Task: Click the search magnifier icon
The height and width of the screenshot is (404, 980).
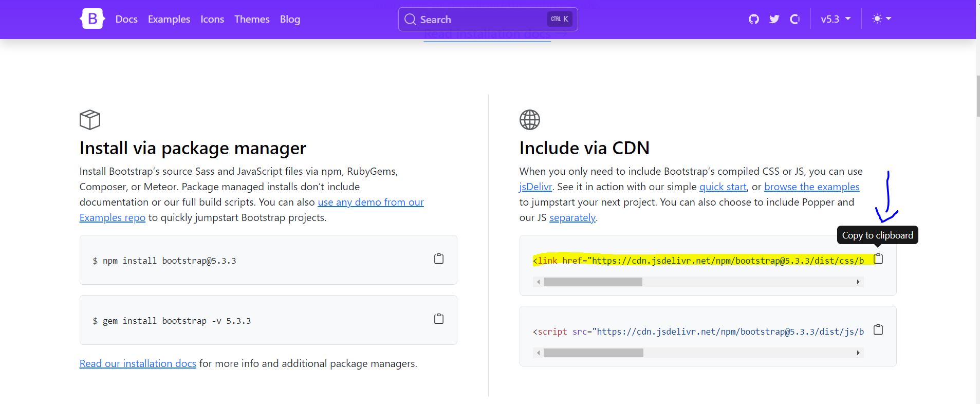Action: (410, 20)
